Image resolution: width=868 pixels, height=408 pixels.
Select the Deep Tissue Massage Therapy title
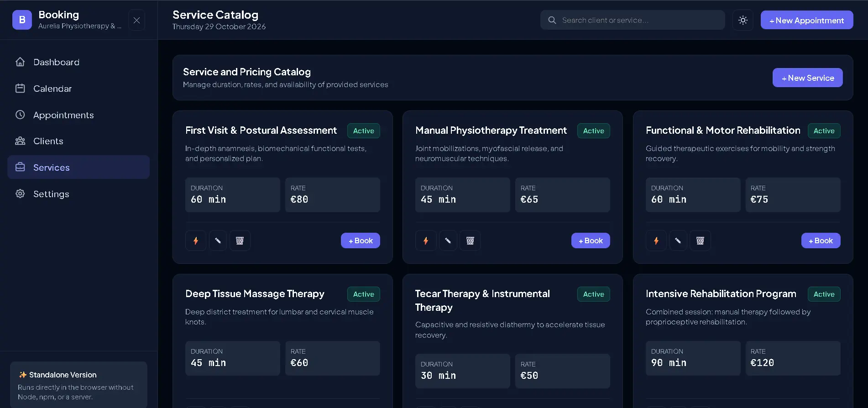click(255, 294)
